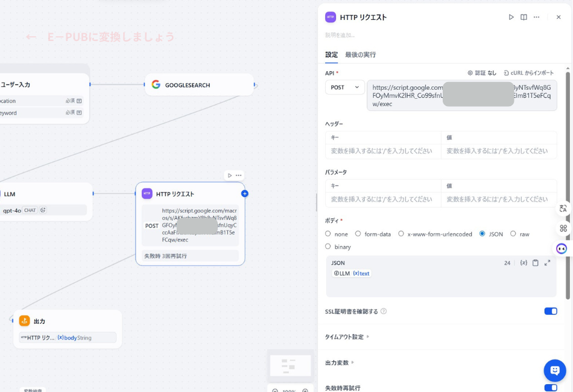Run the HTTP リクエスト node via play icon
Viewport: 573px width, 392px height.
point(511,17)
